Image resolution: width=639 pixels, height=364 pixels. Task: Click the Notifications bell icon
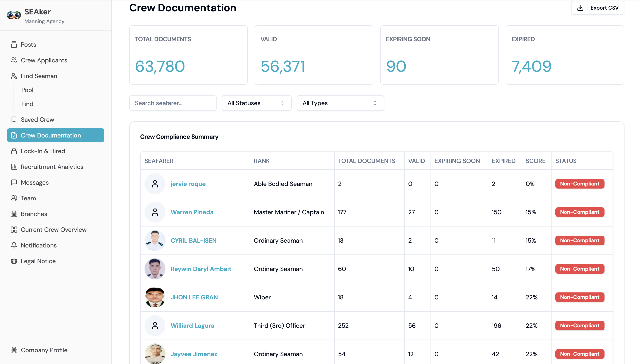(x=14, y=245)
